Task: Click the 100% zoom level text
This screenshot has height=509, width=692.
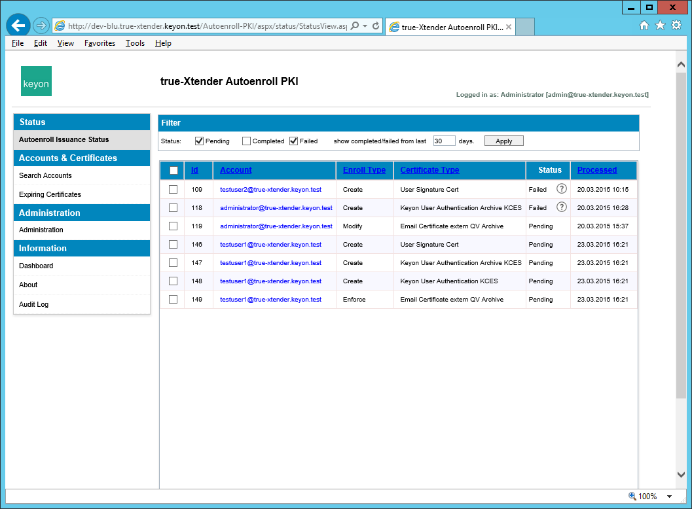Action: coord(647,496)
